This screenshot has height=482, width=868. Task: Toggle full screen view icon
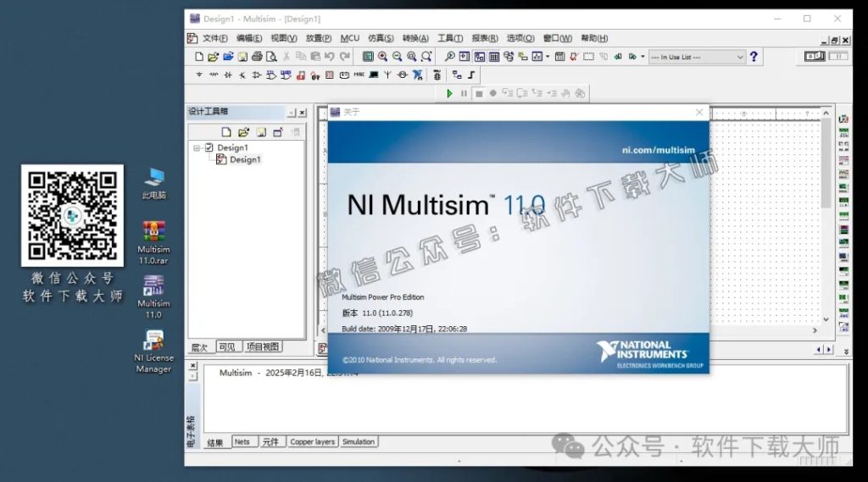(368, 57)
